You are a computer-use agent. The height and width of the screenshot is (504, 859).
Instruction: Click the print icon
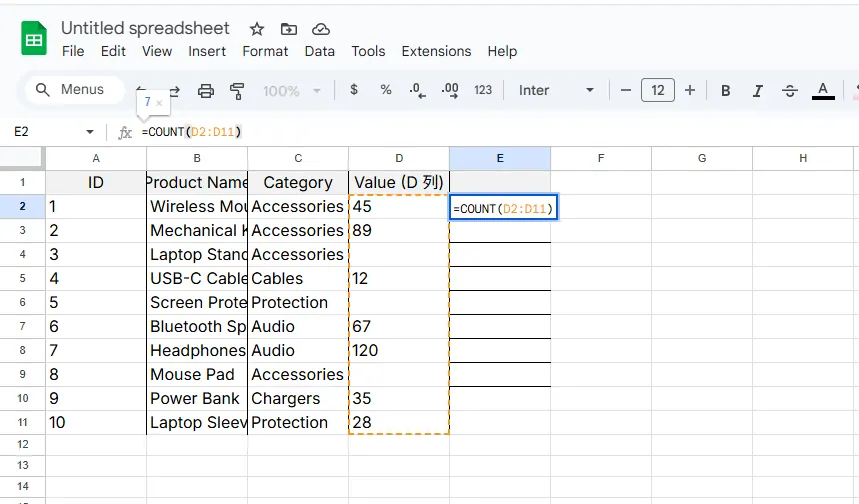tap(206, 90)
